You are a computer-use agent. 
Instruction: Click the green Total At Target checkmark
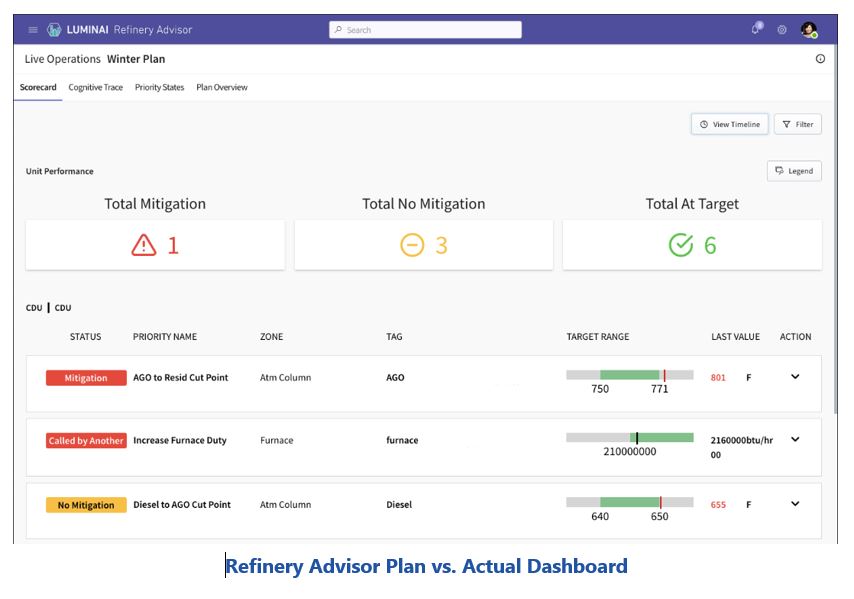coord(681,245)
